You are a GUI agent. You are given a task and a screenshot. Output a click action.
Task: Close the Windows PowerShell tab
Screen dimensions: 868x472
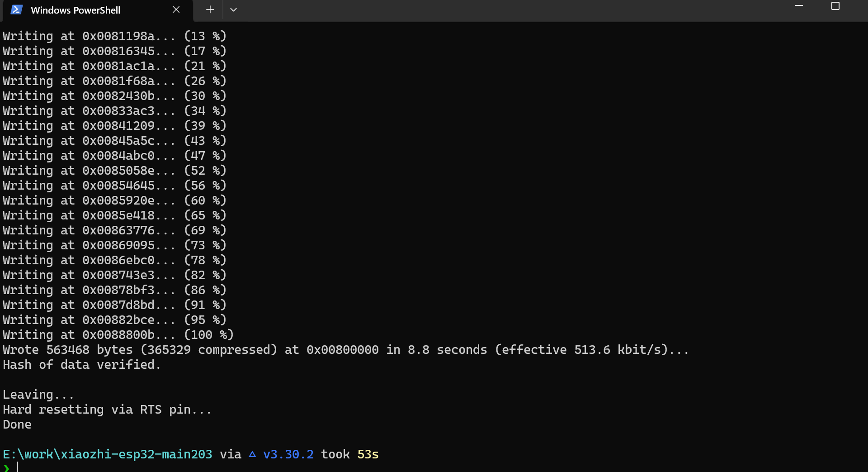coord(176,10)
